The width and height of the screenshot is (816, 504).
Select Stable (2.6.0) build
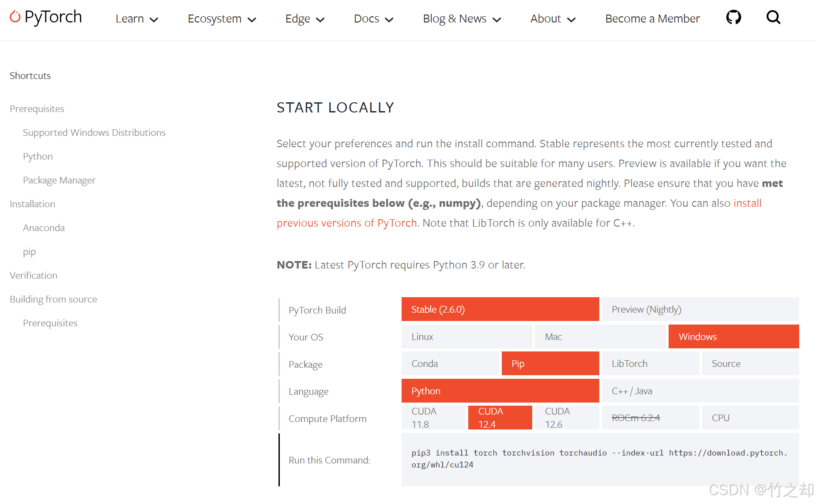tap(500, 309)
